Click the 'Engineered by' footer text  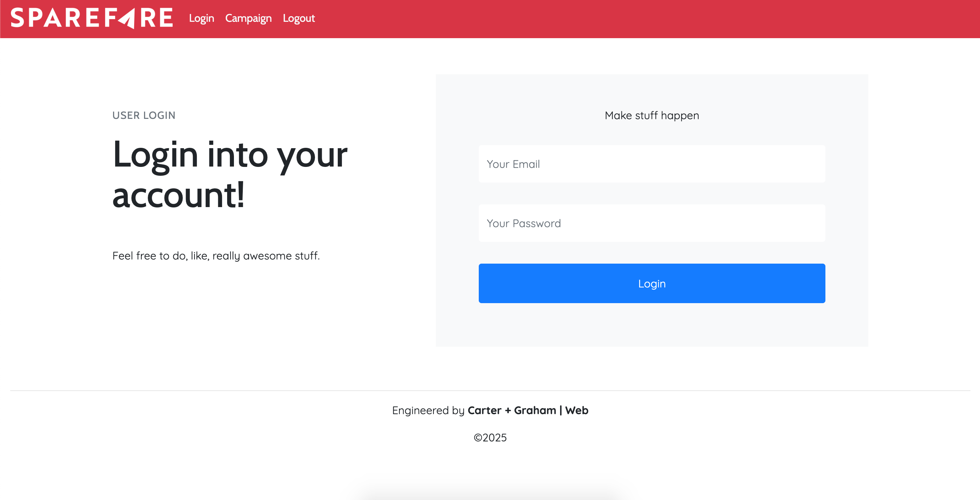click(x=428, y=410)
